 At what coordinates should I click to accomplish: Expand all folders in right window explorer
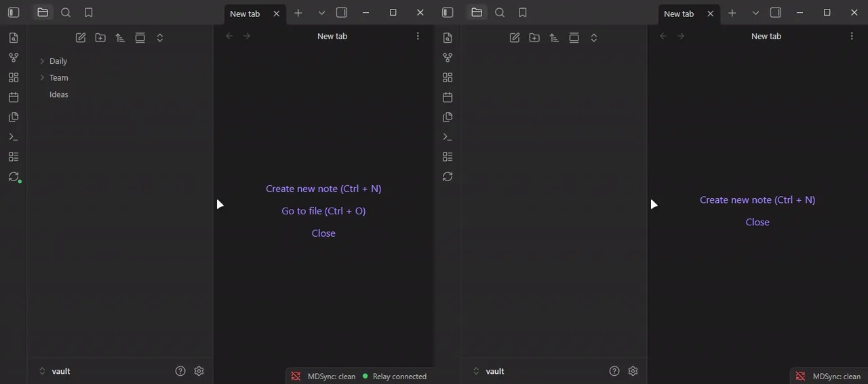tap(594, 38)
